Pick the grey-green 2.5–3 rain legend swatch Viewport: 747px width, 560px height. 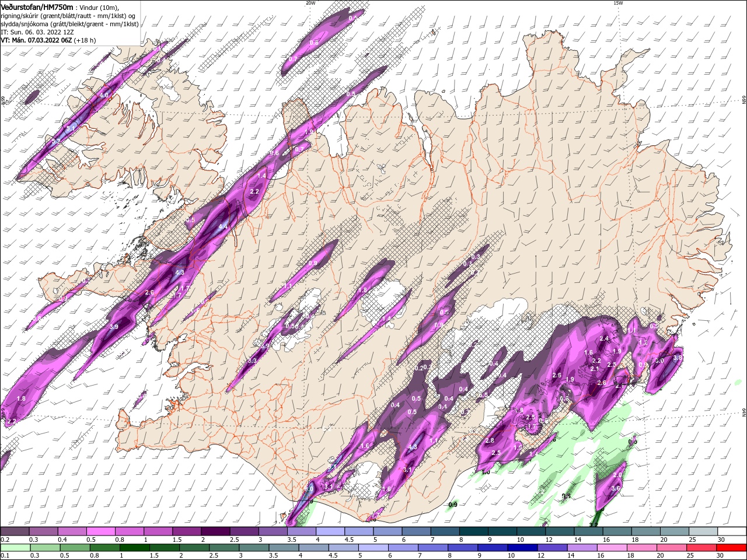(x=224, y=548)
